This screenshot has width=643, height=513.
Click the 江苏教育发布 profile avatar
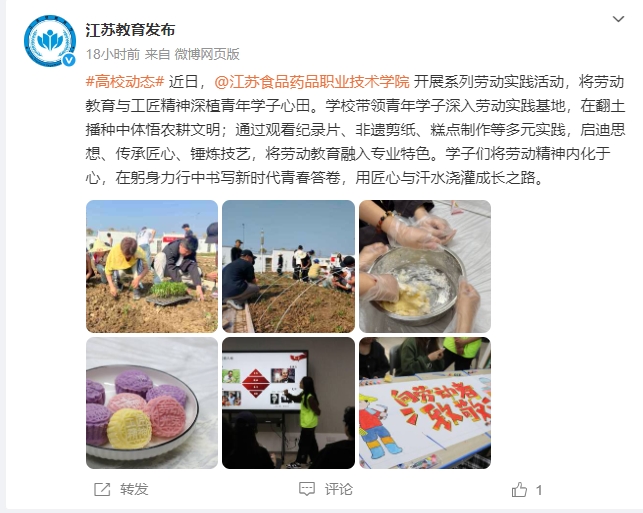[50, 41]
